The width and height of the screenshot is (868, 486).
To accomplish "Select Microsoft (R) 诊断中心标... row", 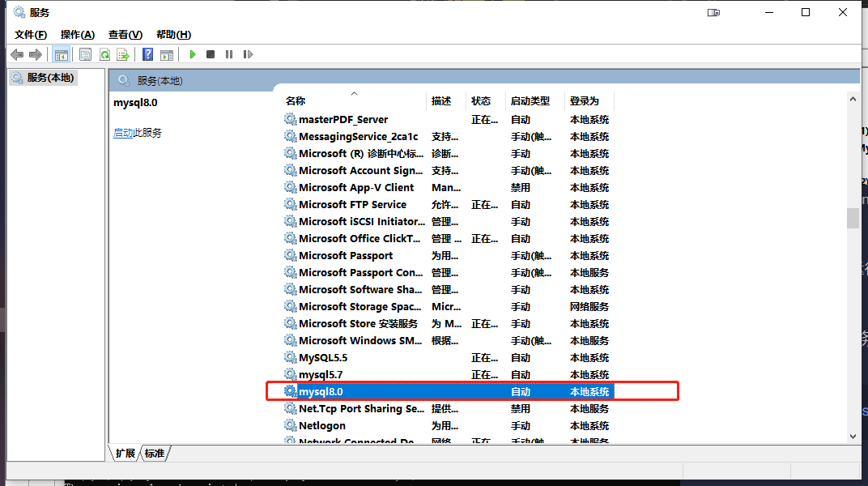I will pos(449,153).
